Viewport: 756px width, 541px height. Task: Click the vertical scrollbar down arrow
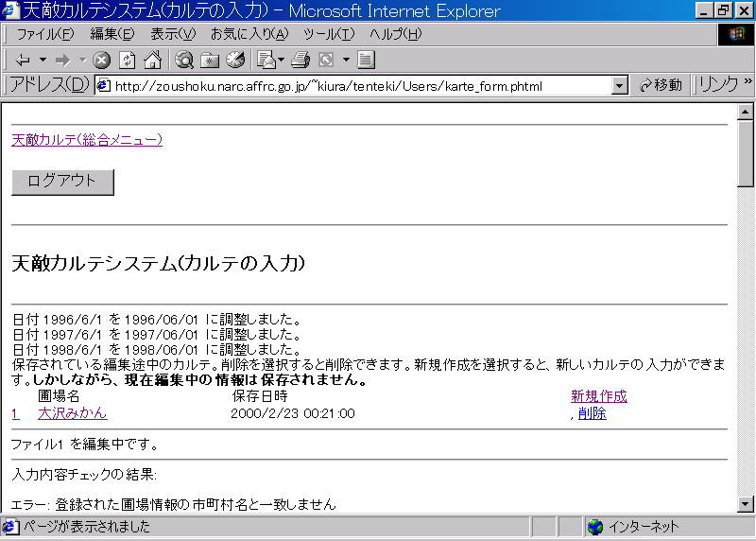pos(746,504)
